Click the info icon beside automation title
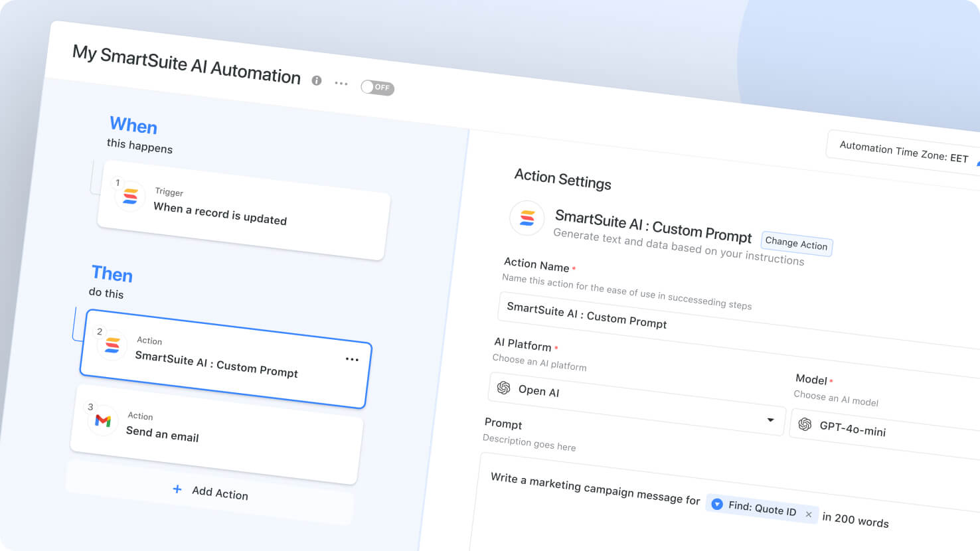Image resolution: width=980 pixels, height=551 pixels. click(317, 80)
